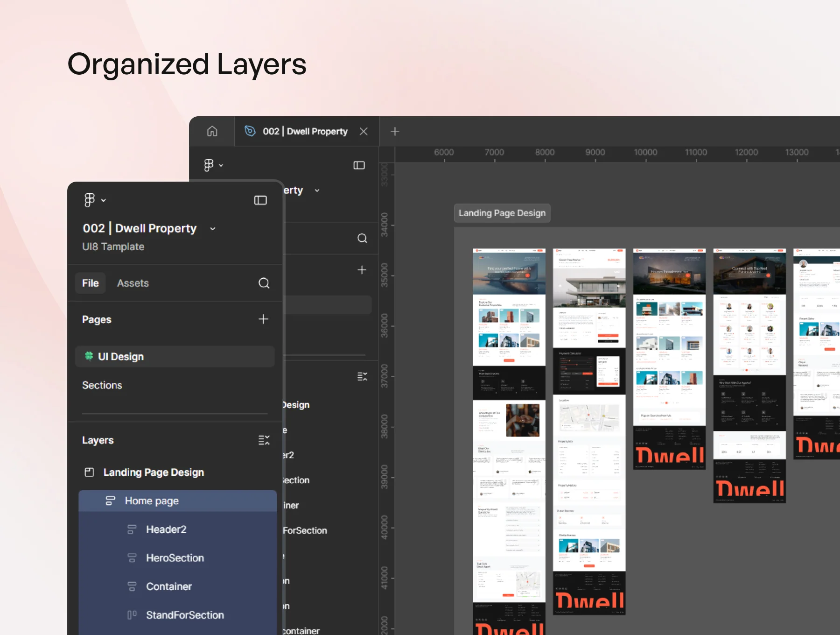Toggle the sidebar layout icon in the back window
This screenshot has width=840, height=635.
[x=359, y=165]
